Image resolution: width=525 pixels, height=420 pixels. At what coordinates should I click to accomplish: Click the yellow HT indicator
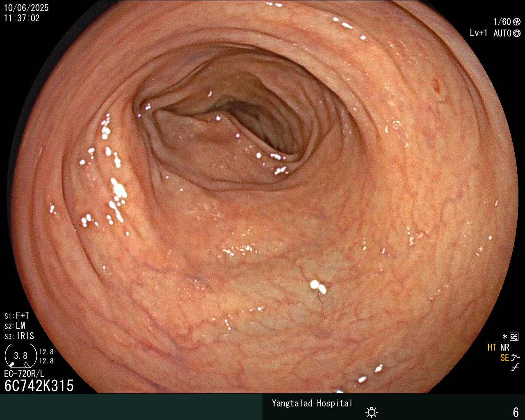click(492, 347)
